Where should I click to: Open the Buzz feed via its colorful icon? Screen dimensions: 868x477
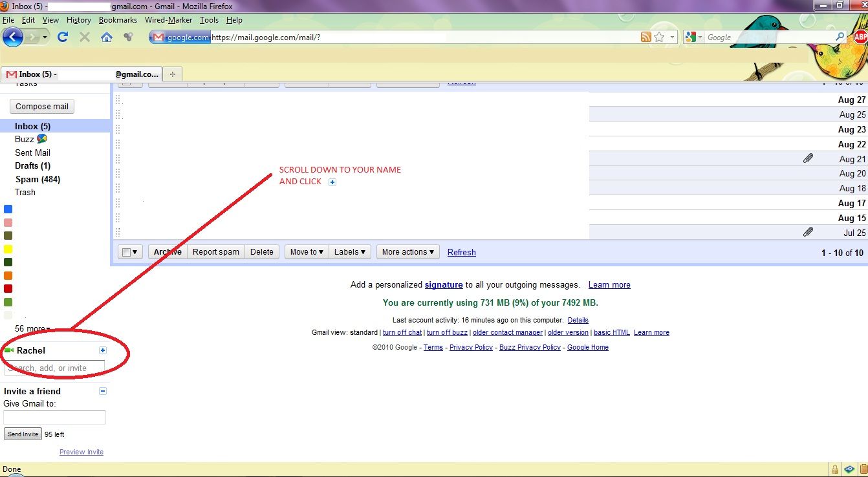click(43, 139)
